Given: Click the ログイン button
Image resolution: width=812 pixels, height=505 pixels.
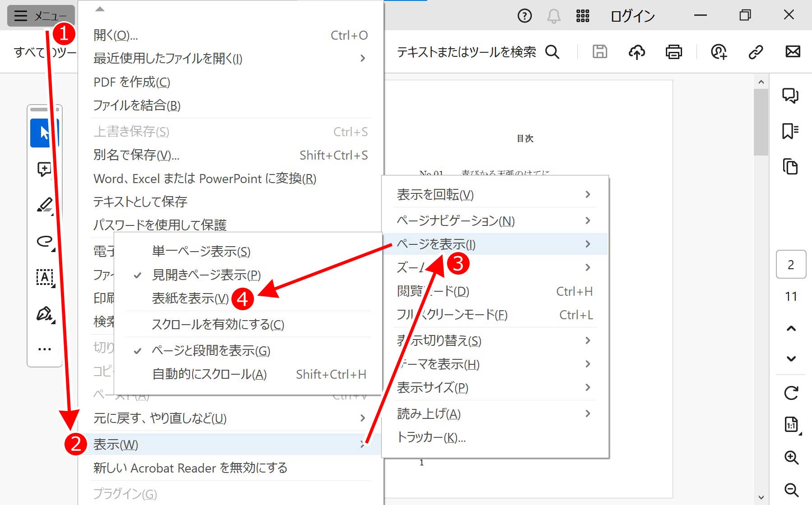Looking at the screenshot, I should point(632,16).
